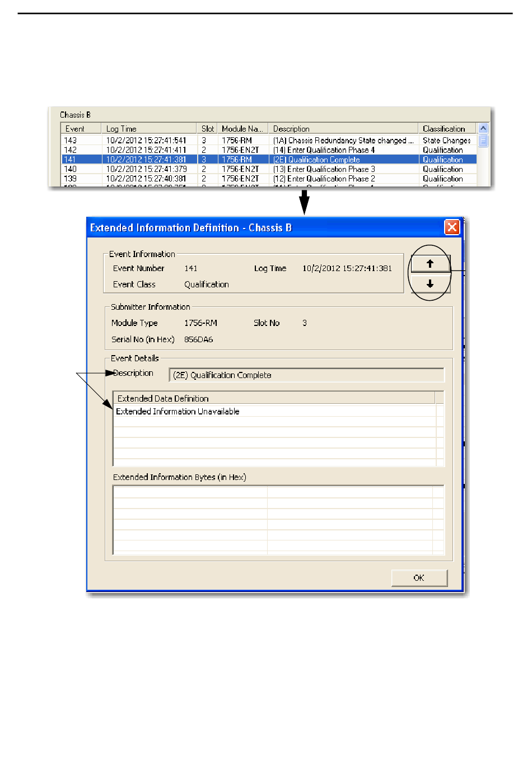Image resolution: width=532 pixels, height=783 pixels.
Task: Click the dialog title bar text
Action: (191, 227)
